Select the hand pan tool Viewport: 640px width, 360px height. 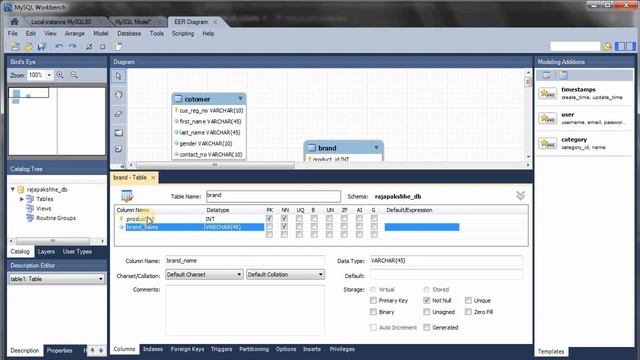[x=118, y=95]
